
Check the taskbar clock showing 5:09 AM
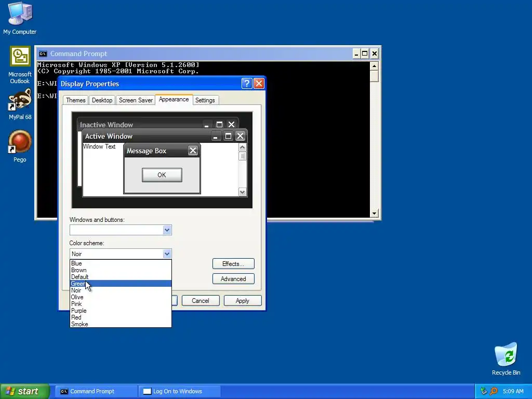(x=513, y=391)
